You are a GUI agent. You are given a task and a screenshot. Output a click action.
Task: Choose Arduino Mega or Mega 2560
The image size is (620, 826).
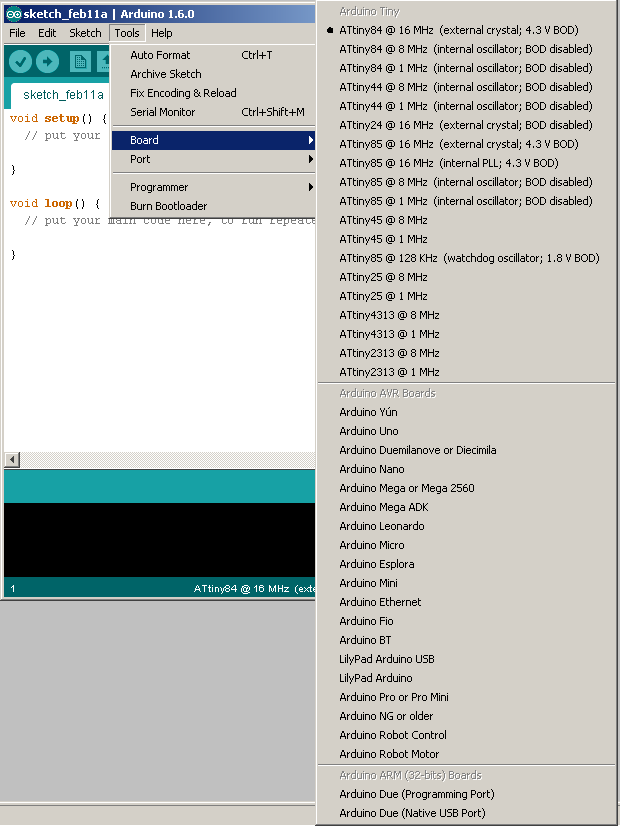pos(466,488)
